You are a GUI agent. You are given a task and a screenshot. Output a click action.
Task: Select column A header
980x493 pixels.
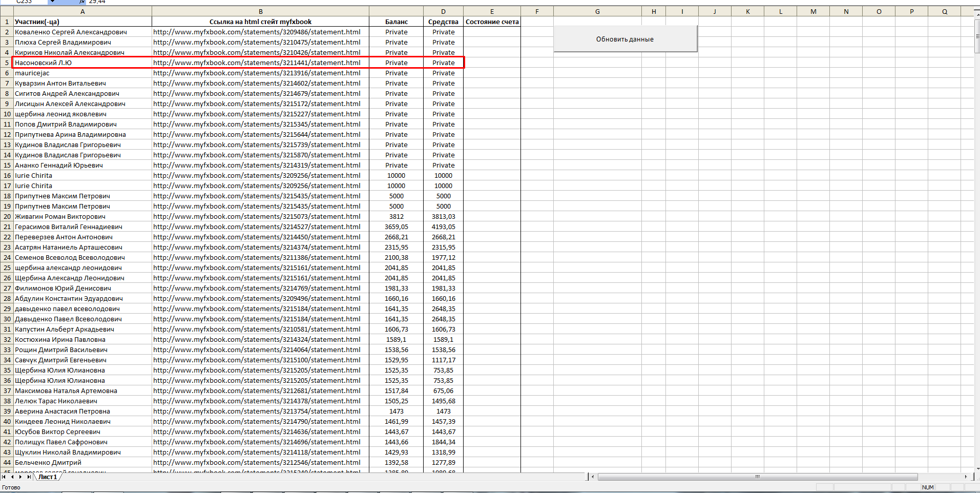coord(82,11)
